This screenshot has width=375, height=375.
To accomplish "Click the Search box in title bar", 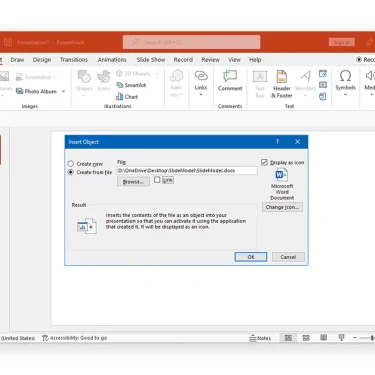I will click(x=192, y=42).
